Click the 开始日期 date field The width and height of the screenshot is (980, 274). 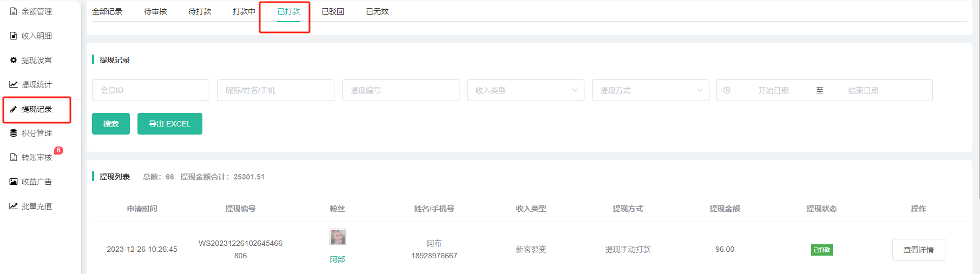[x=773, y=90]
